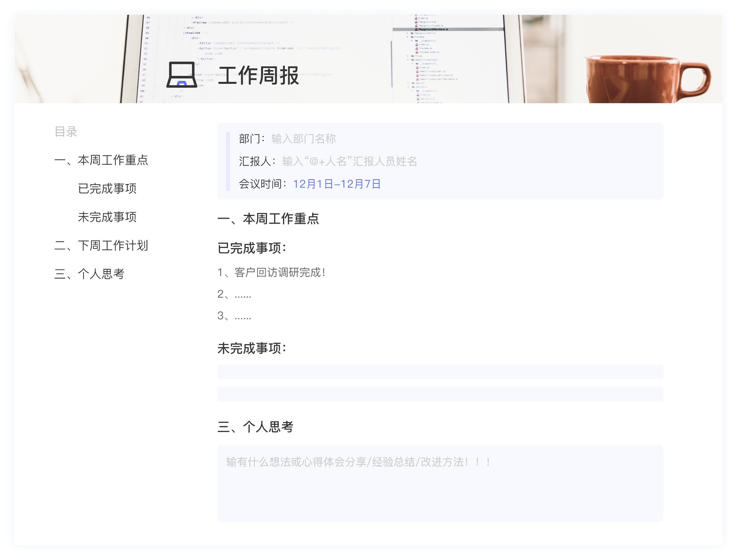Screen dimensions: 737x560
Task: Click the 输入部门名称 department field
Action: click(303, 139)
